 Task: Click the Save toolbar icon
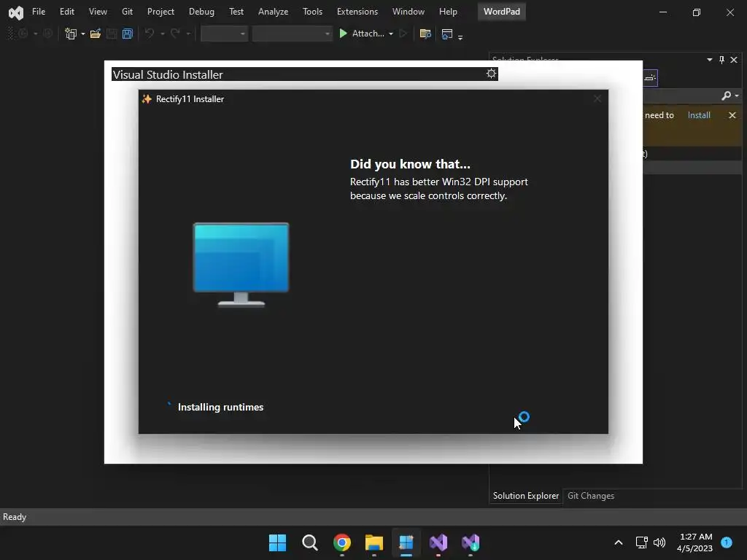(x=112, y=34)
